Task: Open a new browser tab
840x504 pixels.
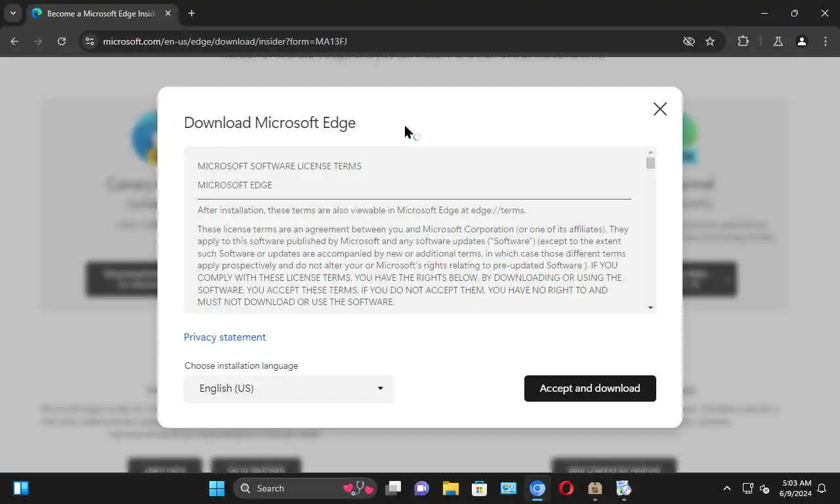Action: pyautogui.click(x=192, y=13)
